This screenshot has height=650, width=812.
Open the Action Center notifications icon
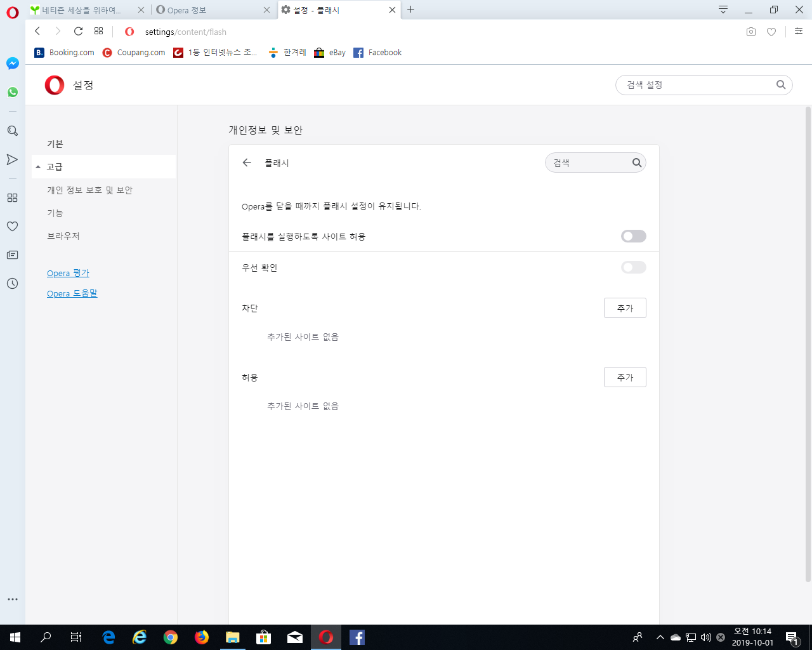tap(792, 637)
